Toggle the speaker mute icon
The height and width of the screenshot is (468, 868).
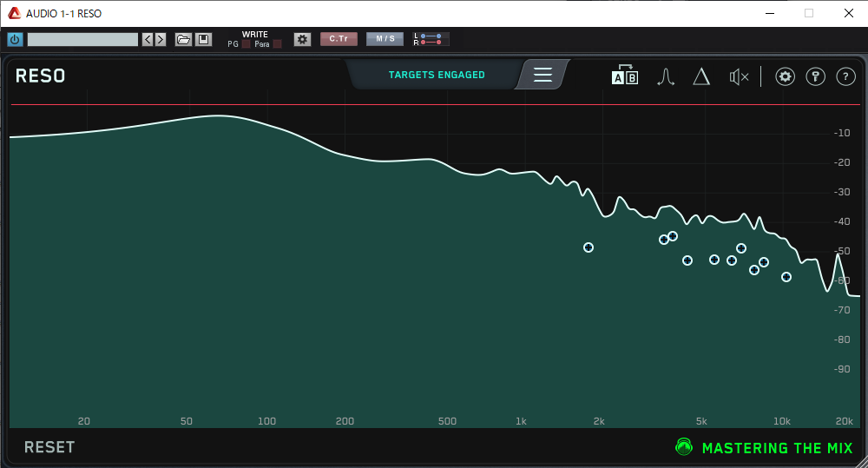[x=739, y=77]
